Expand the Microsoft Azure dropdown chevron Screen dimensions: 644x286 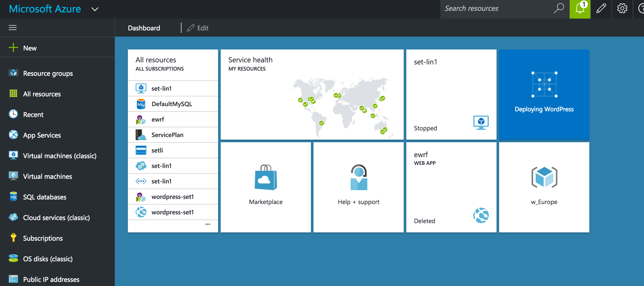coord(95,10)
